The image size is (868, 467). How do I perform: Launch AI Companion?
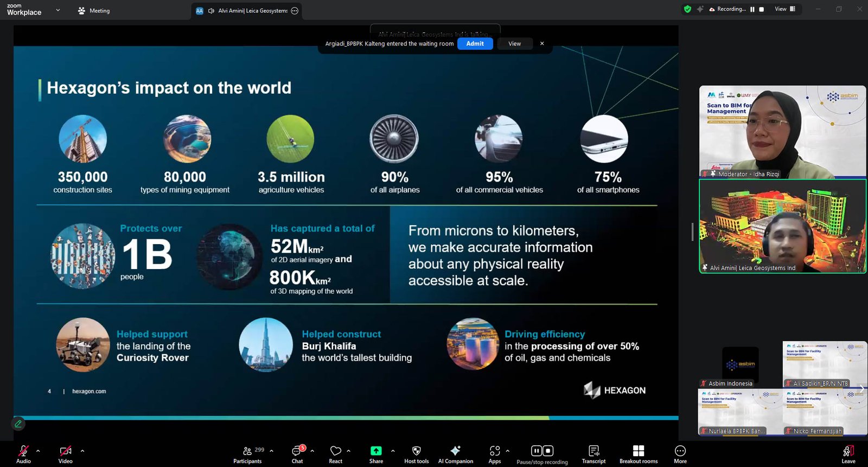[455, 454]
